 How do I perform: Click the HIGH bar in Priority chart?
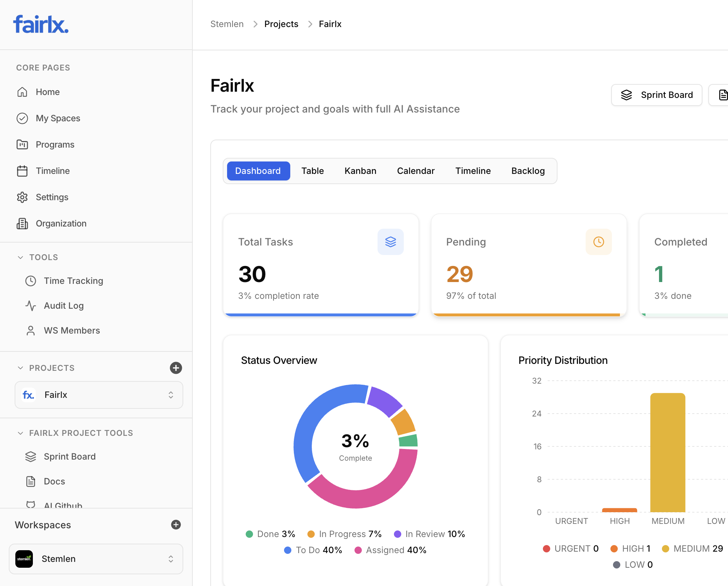pyautogui.click(x=620, y=510)
